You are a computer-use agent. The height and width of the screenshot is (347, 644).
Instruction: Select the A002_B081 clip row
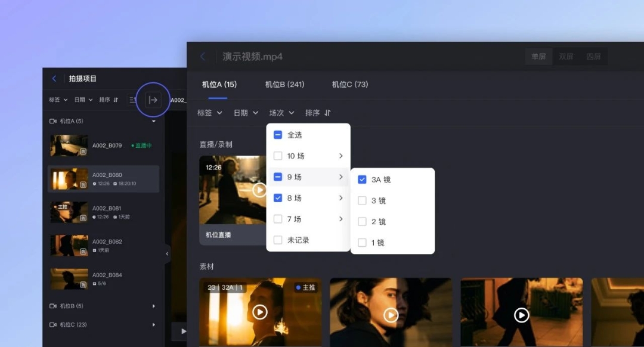click(104, 212)
